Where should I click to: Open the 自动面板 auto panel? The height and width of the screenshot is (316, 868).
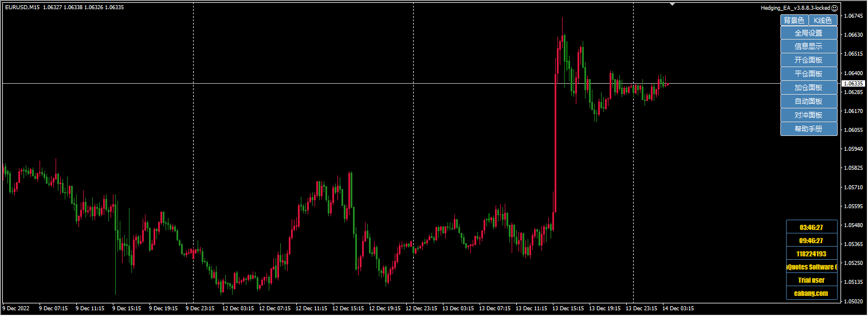tap(809, 102)
